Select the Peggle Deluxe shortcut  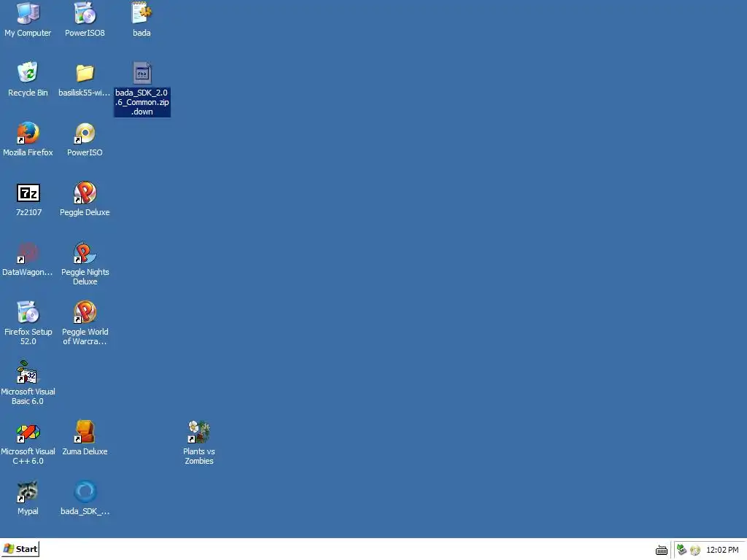(85, 192)
